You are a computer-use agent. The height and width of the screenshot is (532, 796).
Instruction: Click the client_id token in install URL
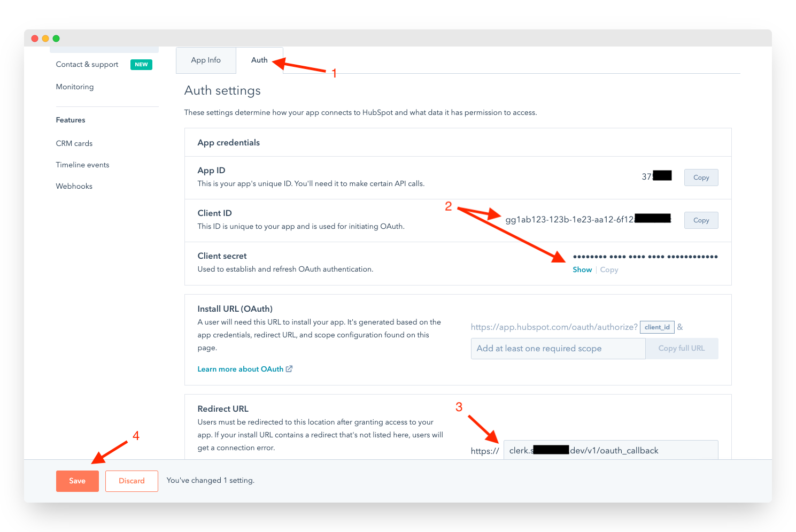click(x=657, y=327)
